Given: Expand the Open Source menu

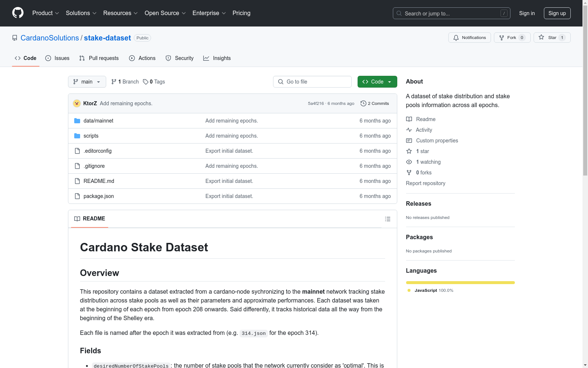Looking at the screenshot, I should click(165, 13).
